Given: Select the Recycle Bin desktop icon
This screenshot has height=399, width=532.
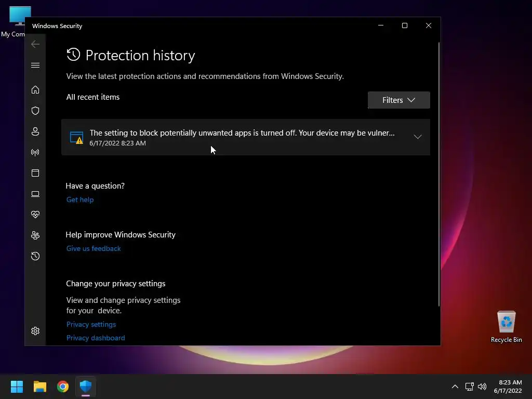Looking at the screenshot, I should tap(506, 327).
